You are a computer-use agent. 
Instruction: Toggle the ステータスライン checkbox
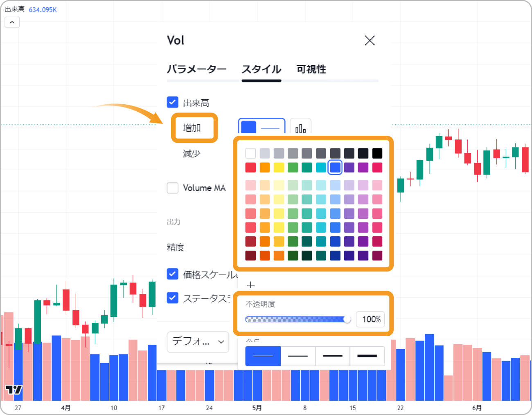point(173,298)
